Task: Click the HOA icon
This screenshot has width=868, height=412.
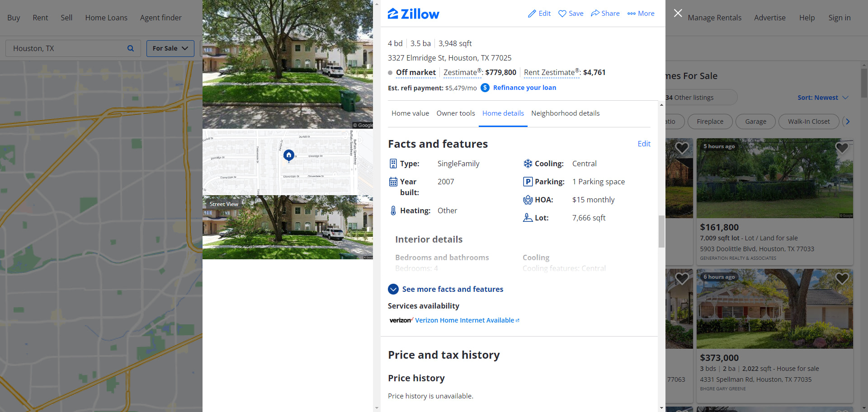Action: 528,200
